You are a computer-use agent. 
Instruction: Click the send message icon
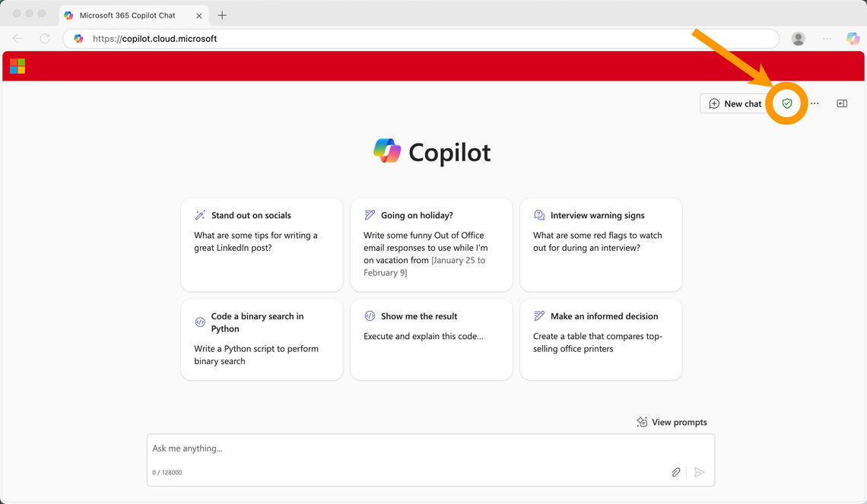coord(699,472)
